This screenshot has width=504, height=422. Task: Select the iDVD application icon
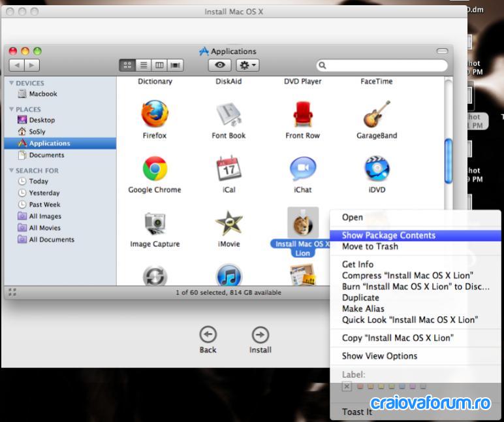pos(377,169)
